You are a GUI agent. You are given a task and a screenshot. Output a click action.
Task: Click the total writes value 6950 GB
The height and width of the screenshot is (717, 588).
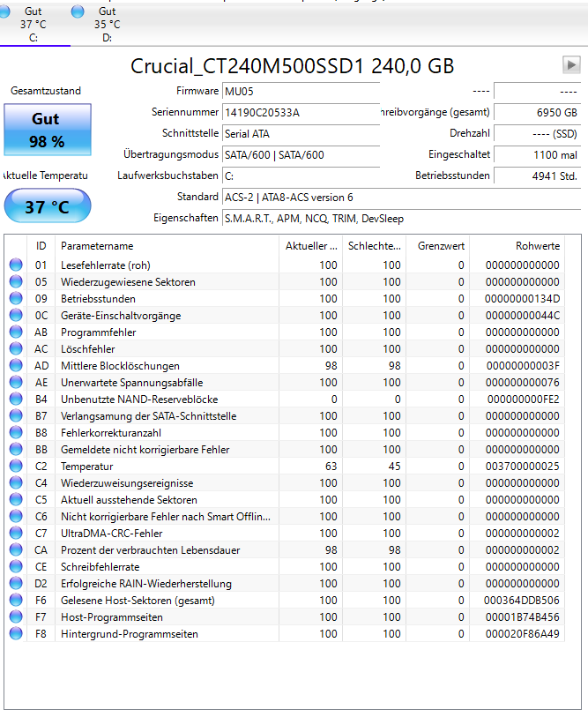click(x=537, y=113)
